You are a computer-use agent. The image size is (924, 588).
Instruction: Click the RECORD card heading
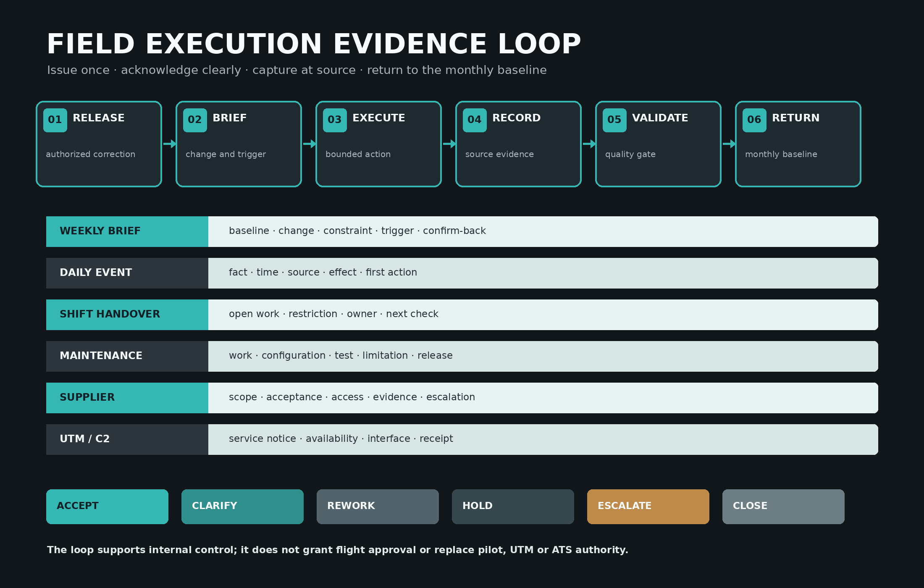pyautogui.click(x=517, y=118)
